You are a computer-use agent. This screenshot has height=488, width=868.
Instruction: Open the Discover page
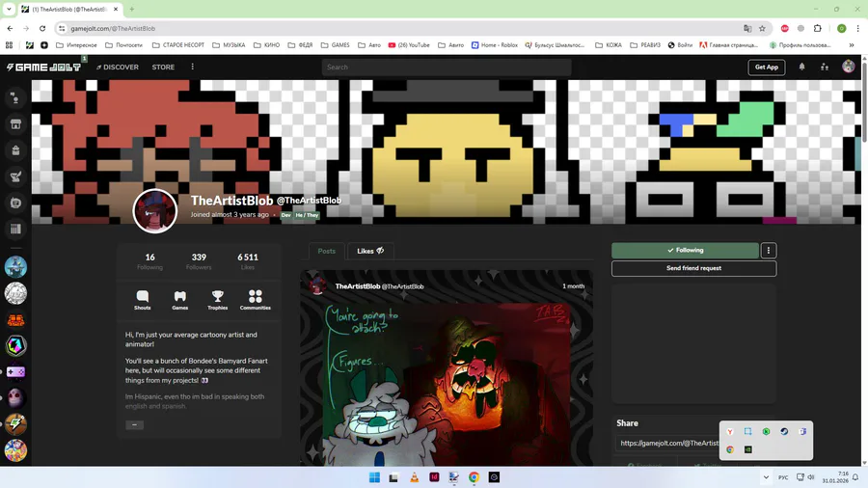click(118, 67)
